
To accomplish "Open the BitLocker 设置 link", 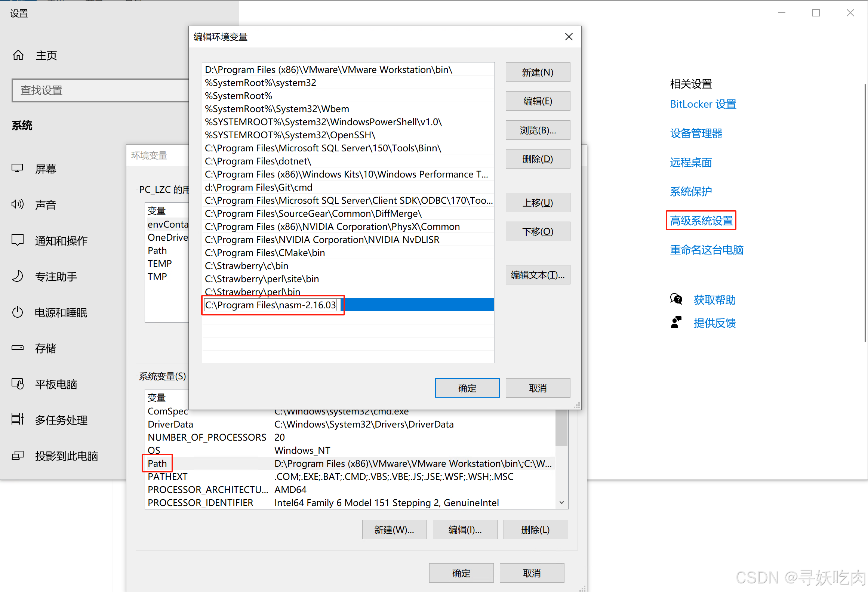I will (x=703, y=104).
